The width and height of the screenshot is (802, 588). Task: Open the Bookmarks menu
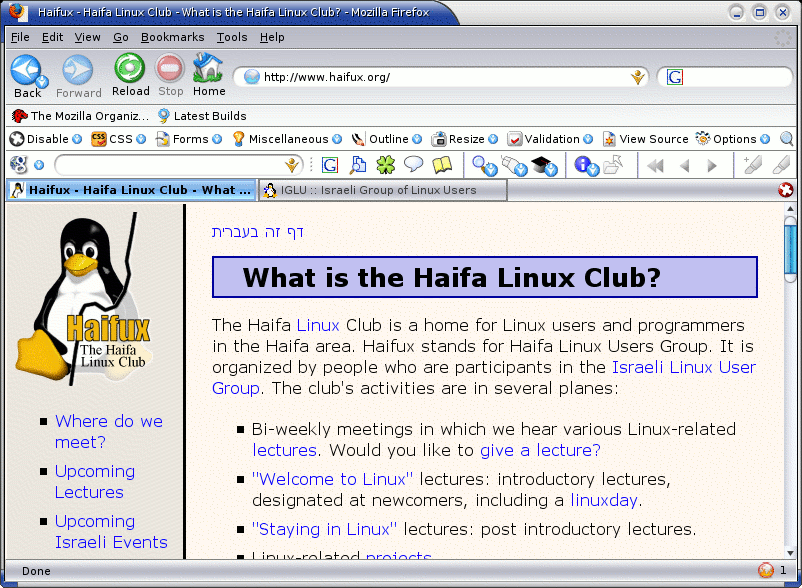pos(172,37)
